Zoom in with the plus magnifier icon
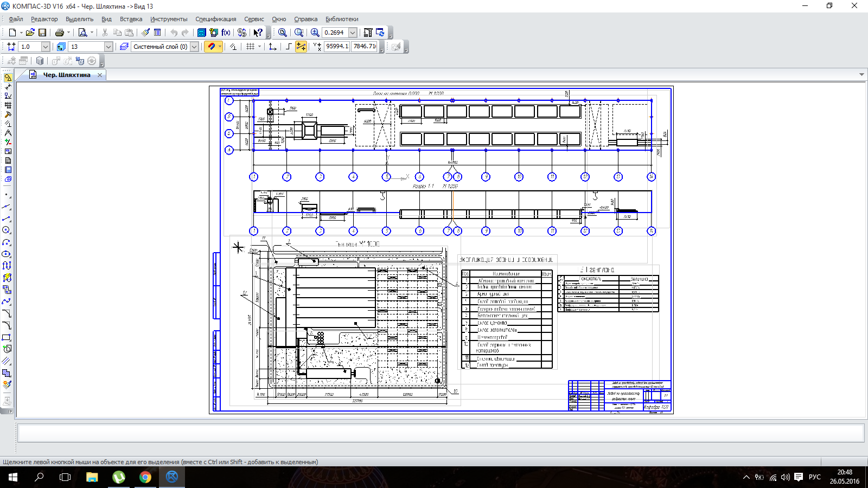Image resolution: width=868 pixels, height=488 pixels. [315, 33]
